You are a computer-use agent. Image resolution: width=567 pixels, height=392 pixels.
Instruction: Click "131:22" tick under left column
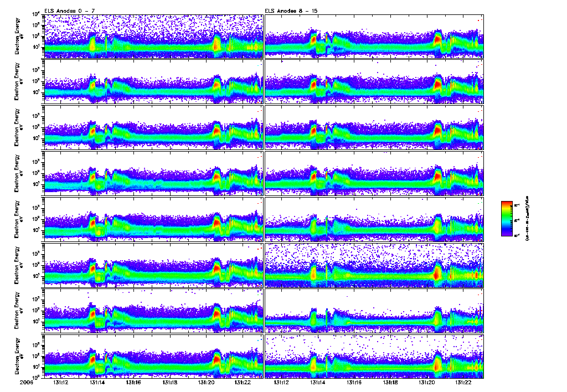coord(243,382)
